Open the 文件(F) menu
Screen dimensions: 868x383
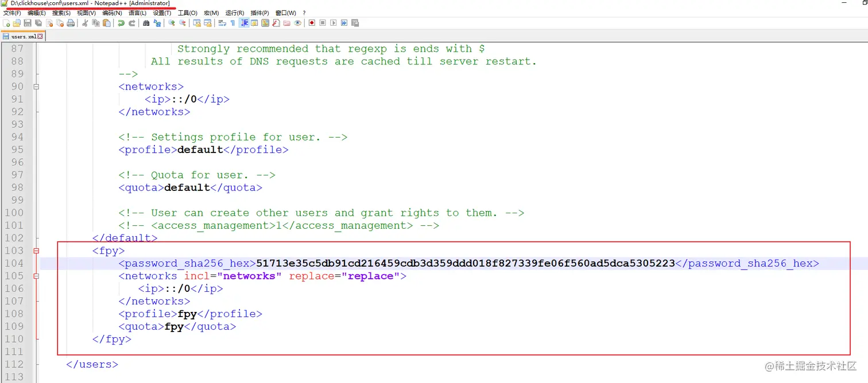[x=12, y=13]
